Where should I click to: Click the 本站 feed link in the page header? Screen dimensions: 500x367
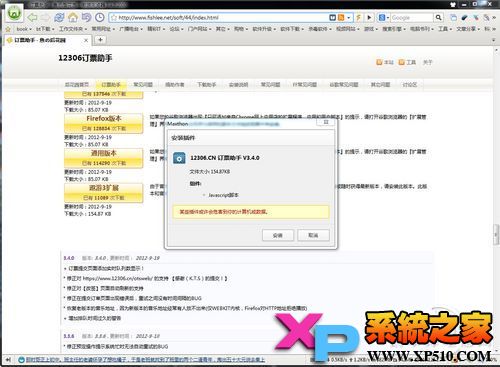pyautogui.click(x=385, y=62)
